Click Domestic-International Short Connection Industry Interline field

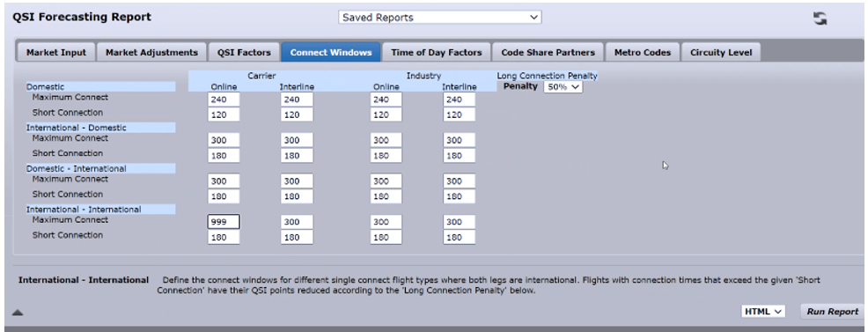click(x=459, y=197)
